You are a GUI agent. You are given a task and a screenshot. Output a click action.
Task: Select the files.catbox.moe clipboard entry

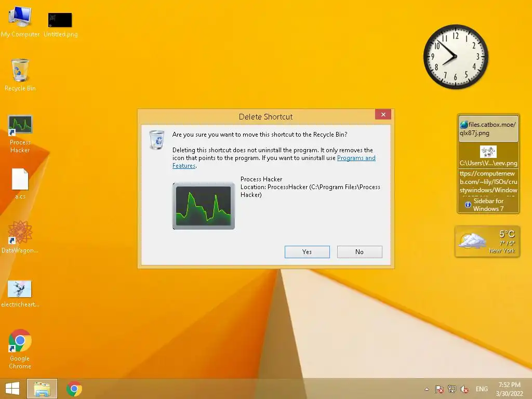click(x=488, y=128)
